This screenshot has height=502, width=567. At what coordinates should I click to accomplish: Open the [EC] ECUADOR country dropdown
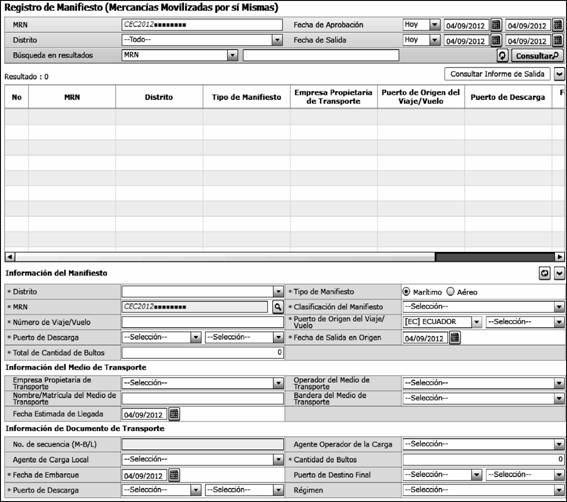[x=477, y=322]
